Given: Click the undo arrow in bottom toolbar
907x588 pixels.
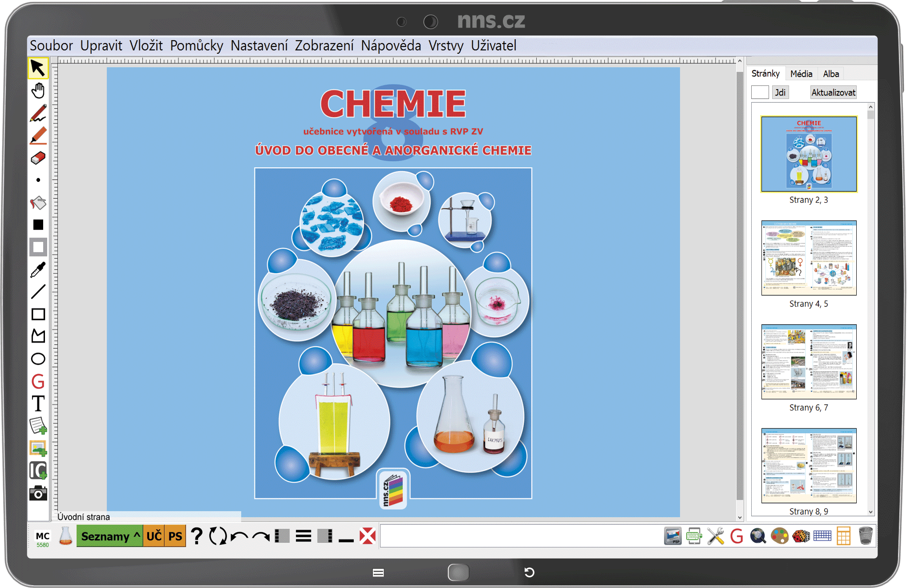Looking at the screenshot, I should [240, 536].
